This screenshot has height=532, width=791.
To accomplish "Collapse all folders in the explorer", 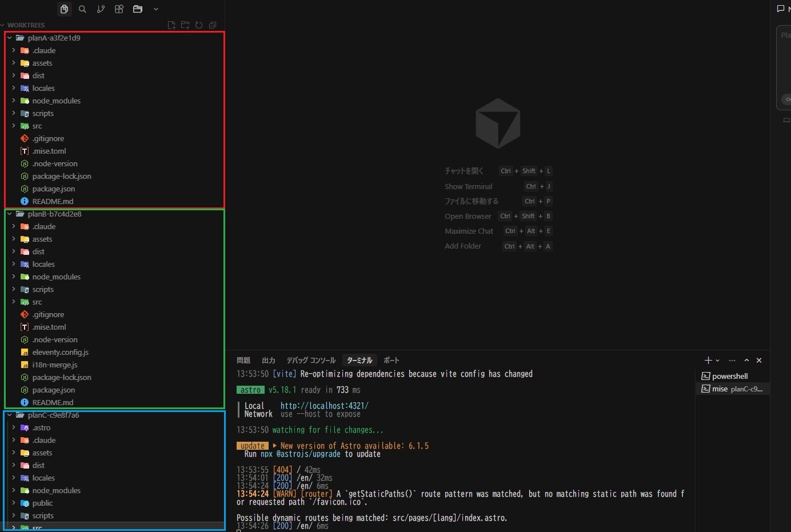I will coord(213,25).
